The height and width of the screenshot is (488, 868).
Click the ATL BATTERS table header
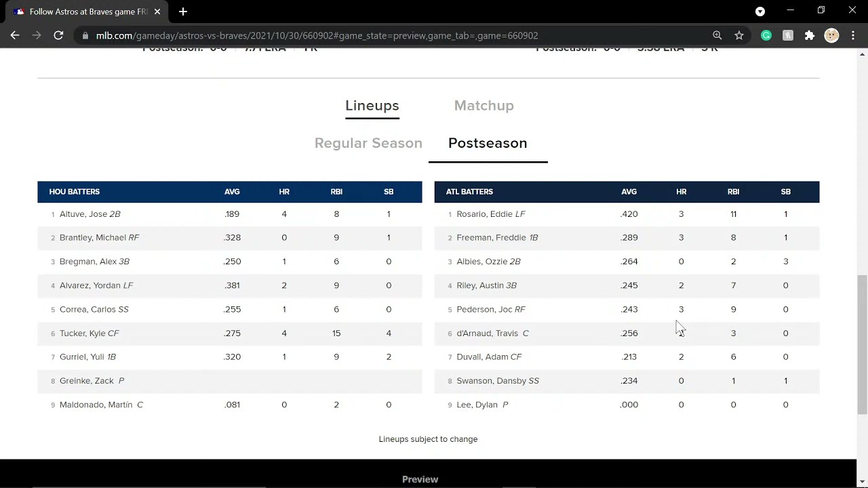(469, 192)
